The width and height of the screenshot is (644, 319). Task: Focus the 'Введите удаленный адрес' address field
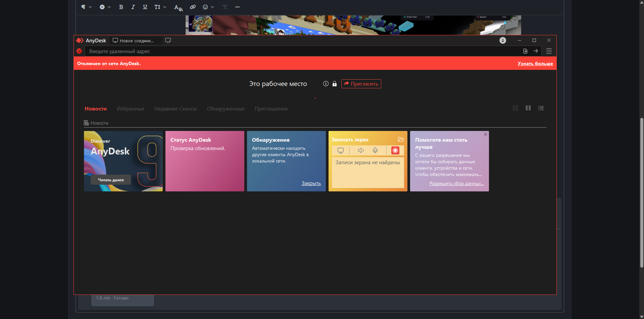click(x=302, y=51)
